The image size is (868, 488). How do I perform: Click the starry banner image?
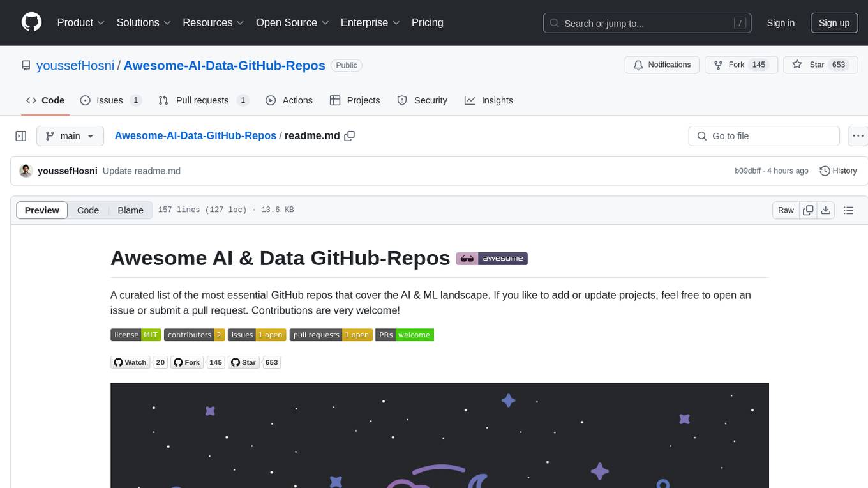tap(439, 436)
